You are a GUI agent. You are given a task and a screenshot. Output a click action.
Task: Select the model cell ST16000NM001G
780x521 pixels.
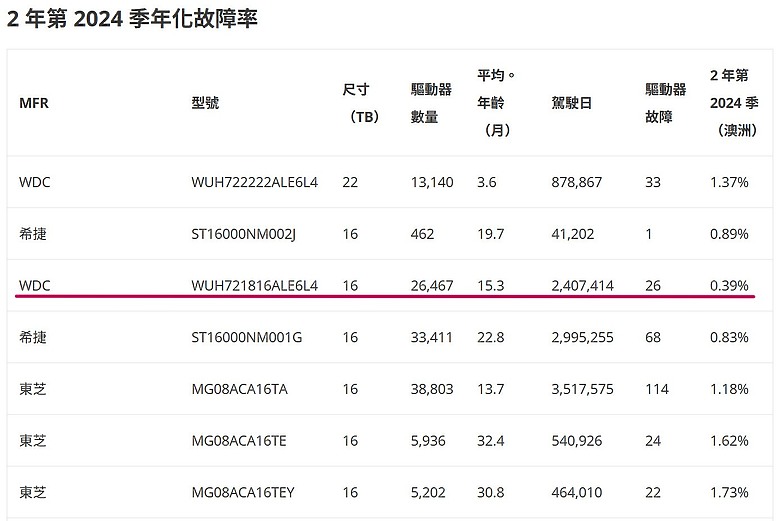247,337
